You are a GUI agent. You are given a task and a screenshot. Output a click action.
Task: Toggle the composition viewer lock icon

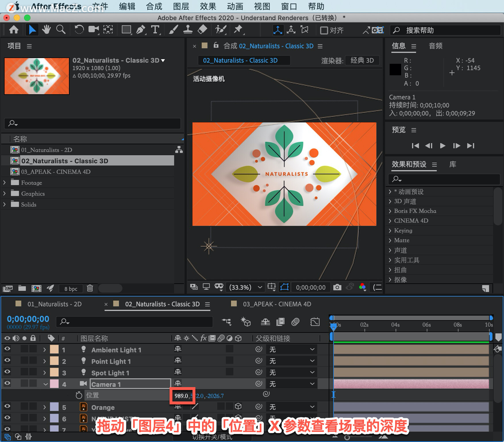coord(216,45)
